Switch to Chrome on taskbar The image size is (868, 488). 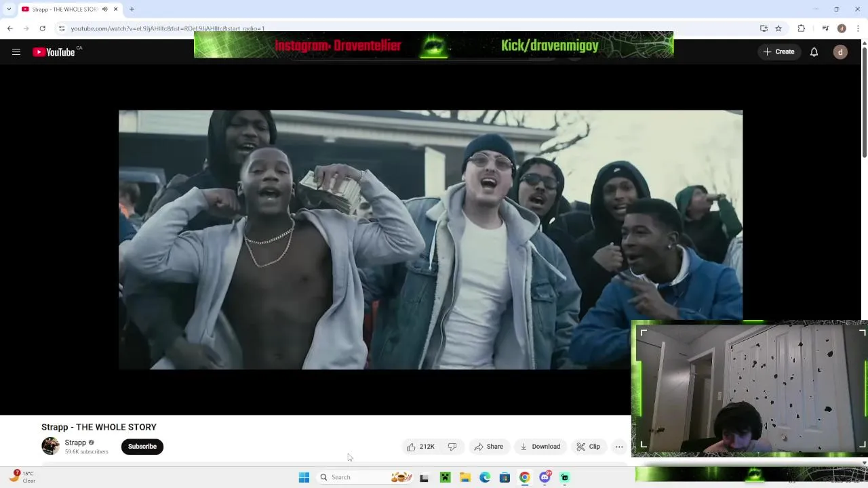coord(525,478)
